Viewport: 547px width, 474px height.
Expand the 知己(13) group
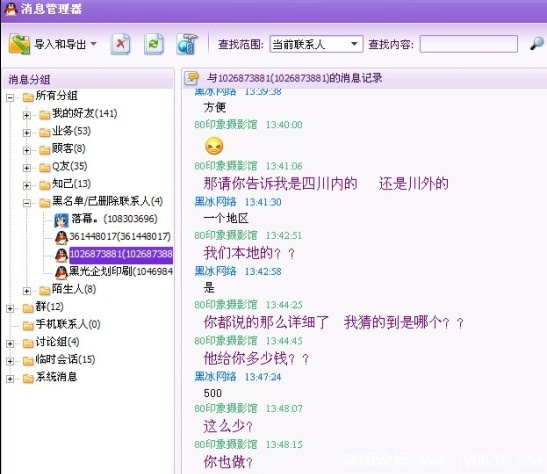tap(27, 185)
